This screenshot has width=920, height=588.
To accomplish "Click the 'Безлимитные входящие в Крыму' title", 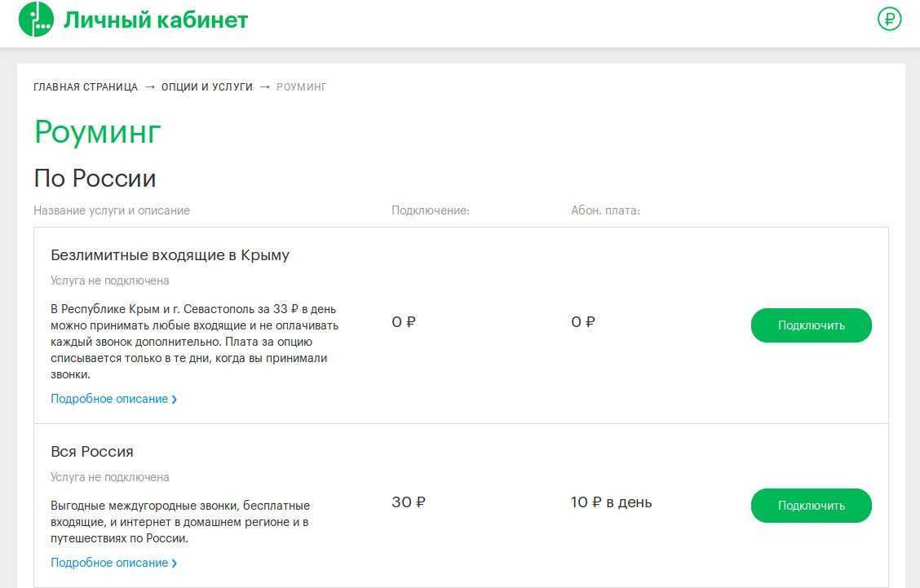I will pyautogui.click(x=170, y=255).
